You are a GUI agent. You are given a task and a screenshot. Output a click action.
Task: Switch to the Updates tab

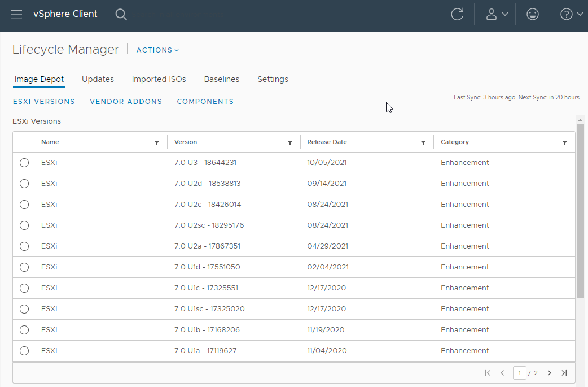tap(98, 79)
